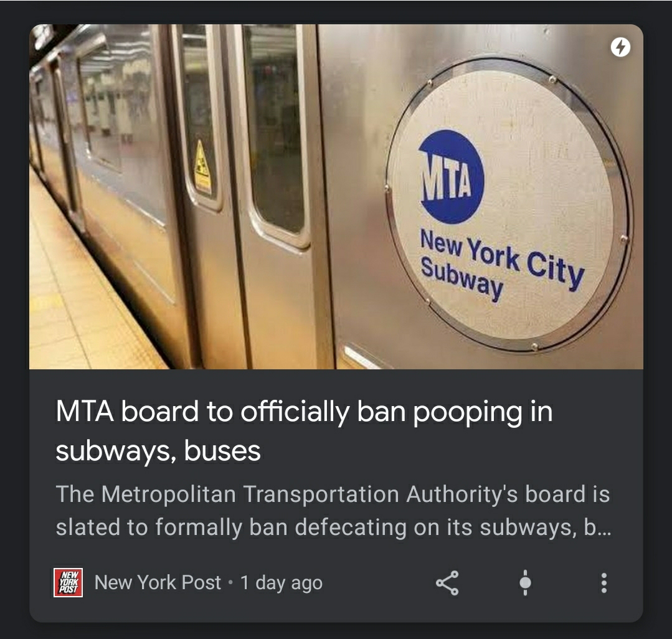Open the MTA board ban pooping headline

pos(304,431)
